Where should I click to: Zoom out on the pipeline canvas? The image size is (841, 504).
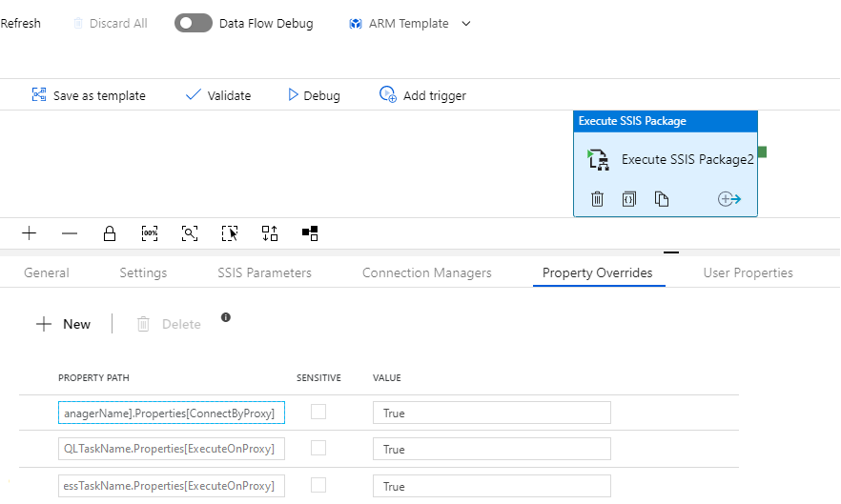click(70, 233)
